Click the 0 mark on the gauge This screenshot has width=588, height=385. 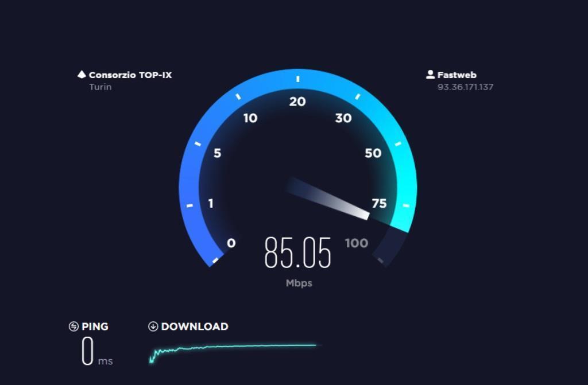(231, 243)
